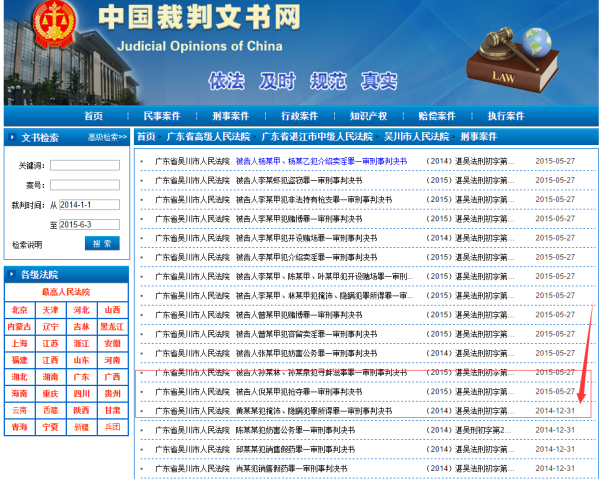Open the 倪某甲犯抢夺罪 judgment
Screen dimensions: 600x479
299,392
